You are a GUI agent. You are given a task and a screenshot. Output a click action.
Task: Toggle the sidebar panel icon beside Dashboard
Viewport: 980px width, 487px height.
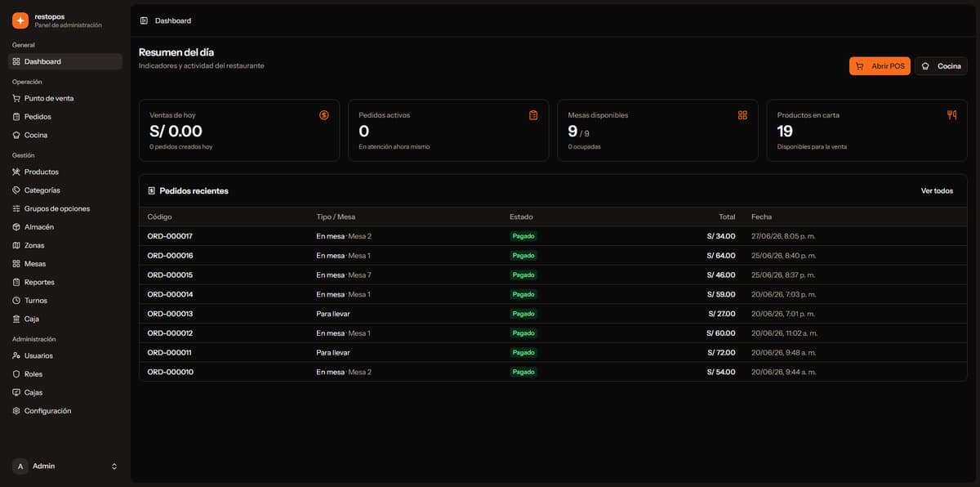click(144, 20)
